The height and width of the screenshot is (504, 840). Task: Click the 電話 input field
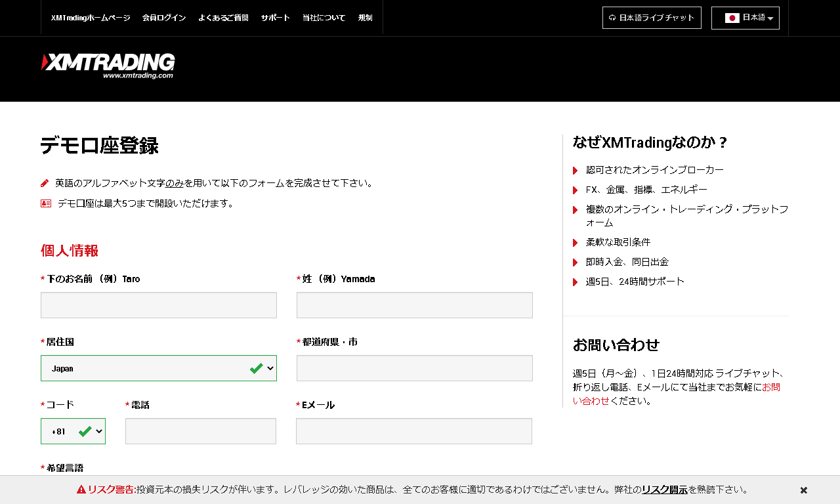pos(201,431)
